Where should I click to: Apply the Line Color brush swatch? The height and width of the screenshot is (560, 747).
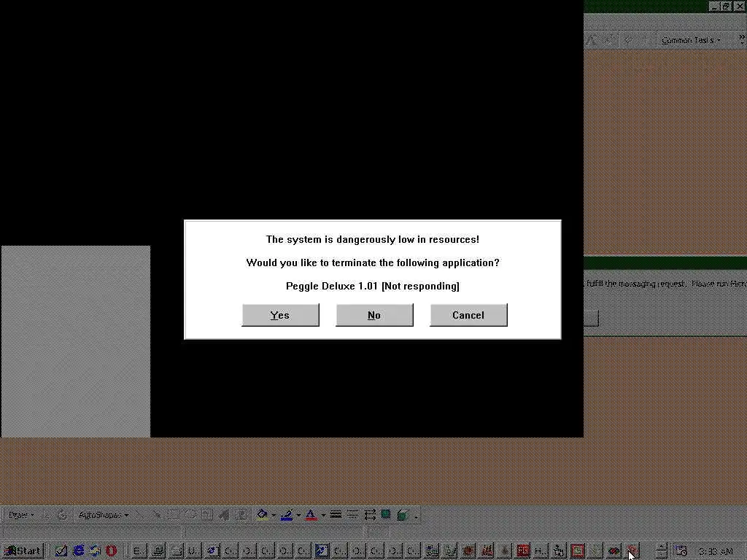(x=287, y=515)
